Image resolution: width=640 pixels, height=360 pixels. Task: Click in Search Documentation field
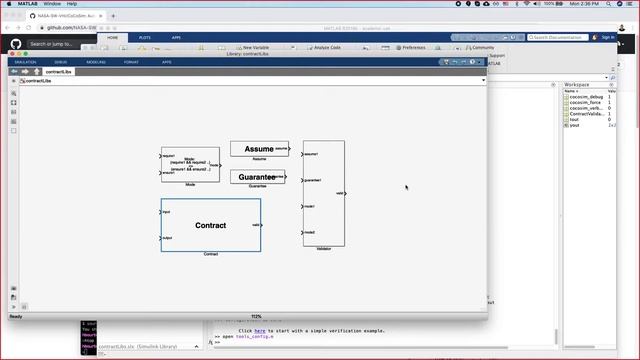pos(558,38)
